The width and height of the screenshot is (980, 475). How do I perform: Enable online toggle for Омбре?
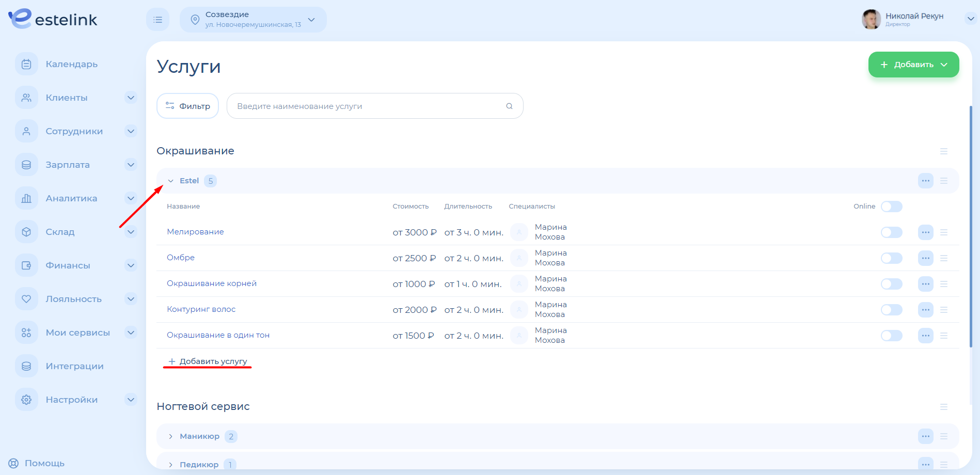(x=891, y=258)
